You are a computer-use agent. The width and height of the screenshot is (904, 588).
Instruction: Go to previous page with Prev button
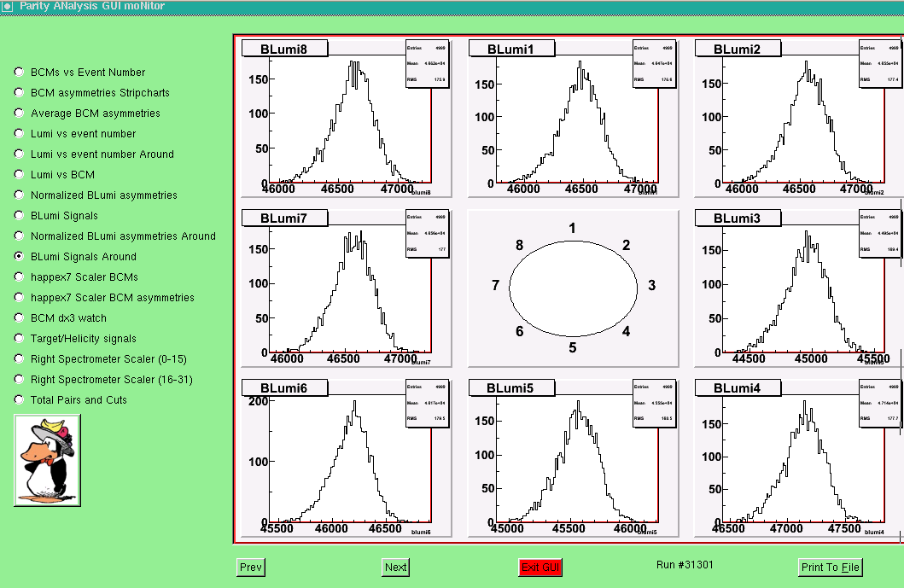251,568
